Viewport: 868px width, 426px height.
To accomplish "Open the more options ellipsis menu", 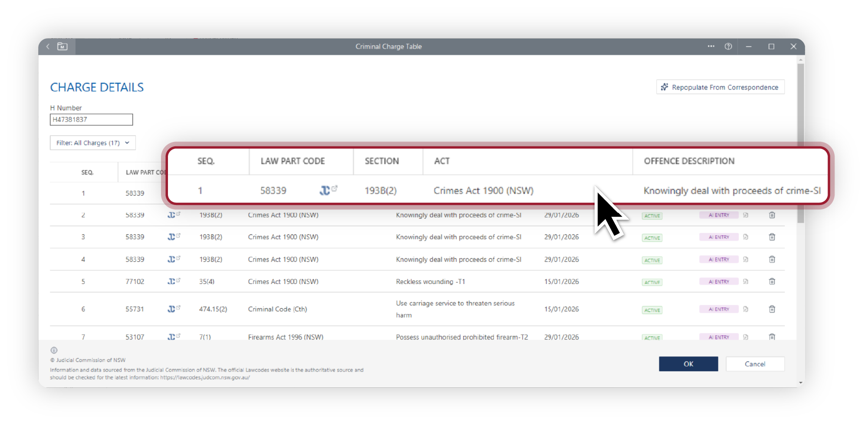I will point(711,46).
